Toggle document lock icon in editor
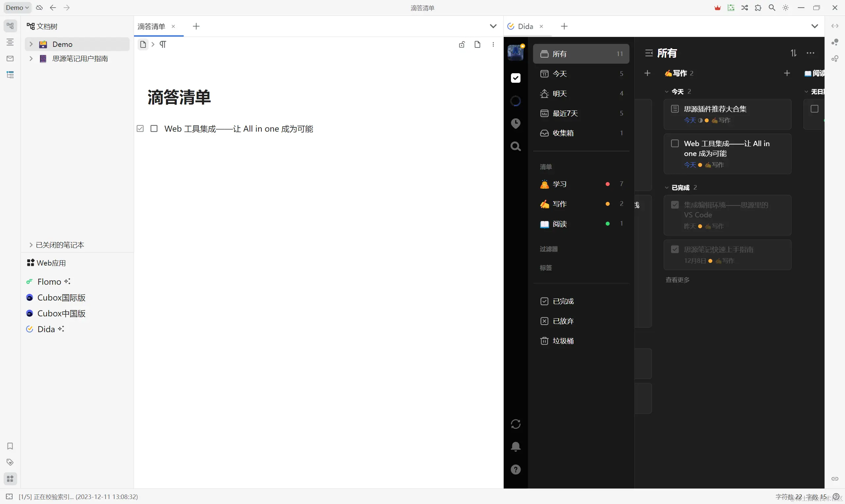This screenshot has width=845, height=504. 462,45
